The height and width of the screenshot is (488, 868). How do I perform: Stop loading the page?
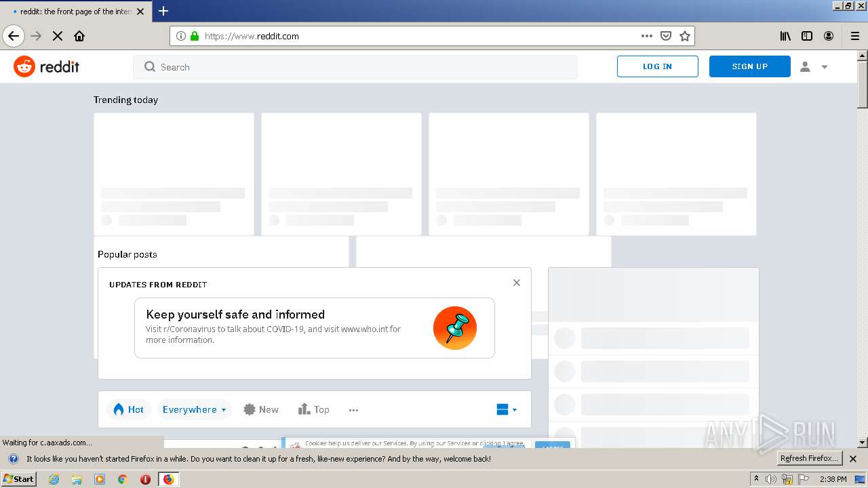pyautogui.click(x=58, y=36)
